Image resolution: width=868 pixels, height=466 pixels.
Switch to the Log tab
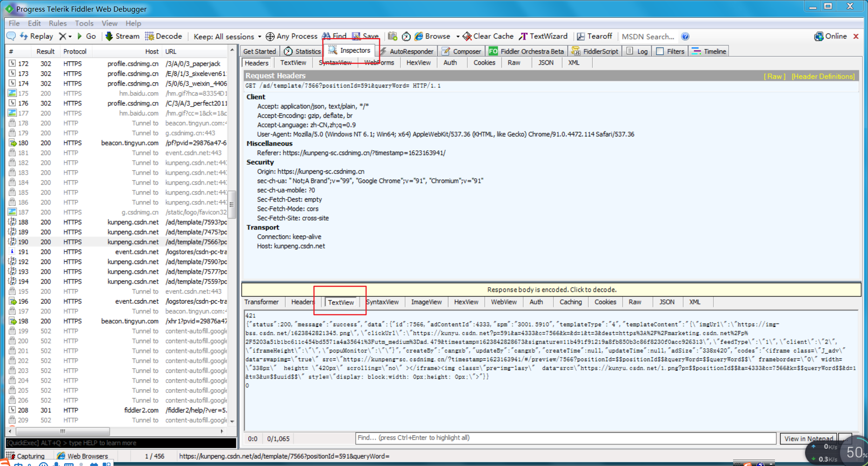637,51
